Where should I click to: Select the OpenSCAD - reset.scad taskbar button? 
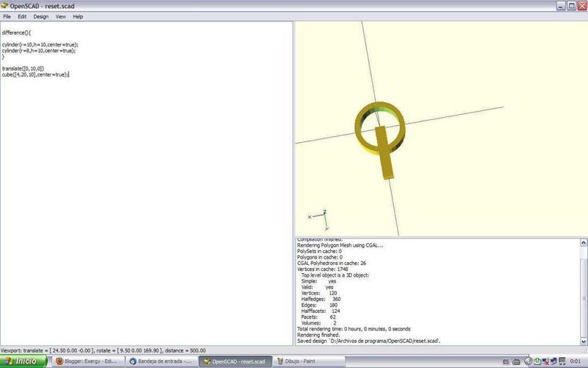point(235,361)
